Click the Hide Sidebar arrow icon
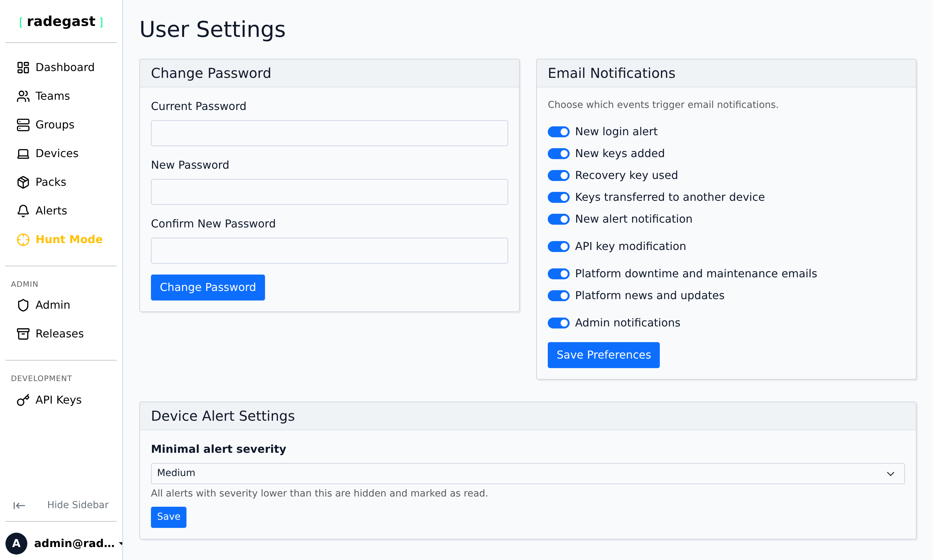The width and height of the screenshot is (933, 560). point(19,505)
